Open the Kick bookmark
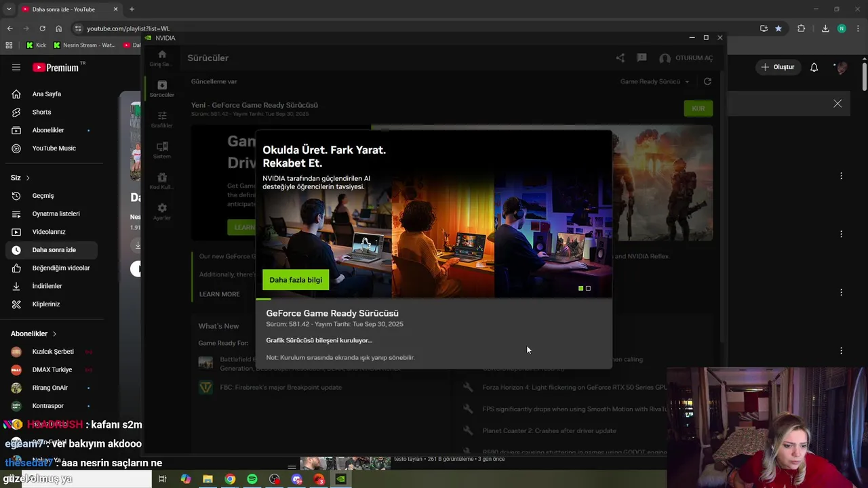The width and height of the screenshot is (868, 488). [36, 45]
